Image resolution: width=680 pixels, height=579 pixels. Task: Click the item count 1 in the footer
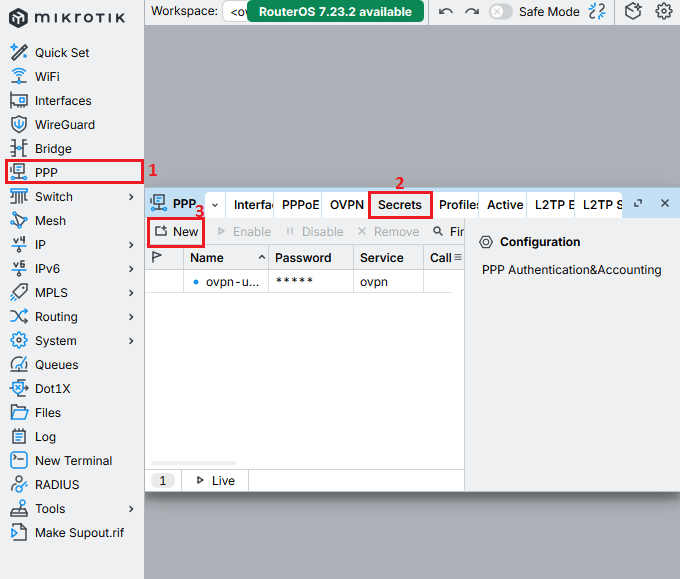pyautogui.click(x=163, y=481)
